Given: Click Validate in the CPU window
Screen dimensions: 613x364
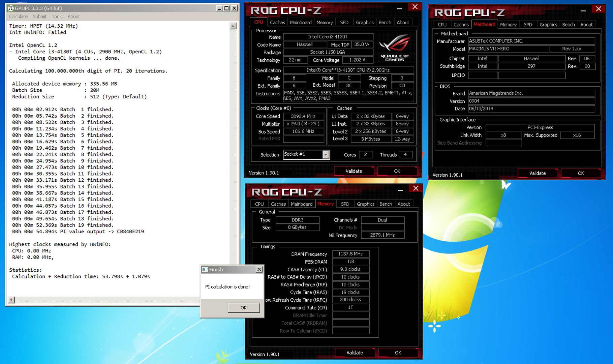Looking at the screenshot, I should [x=354, y=171].
